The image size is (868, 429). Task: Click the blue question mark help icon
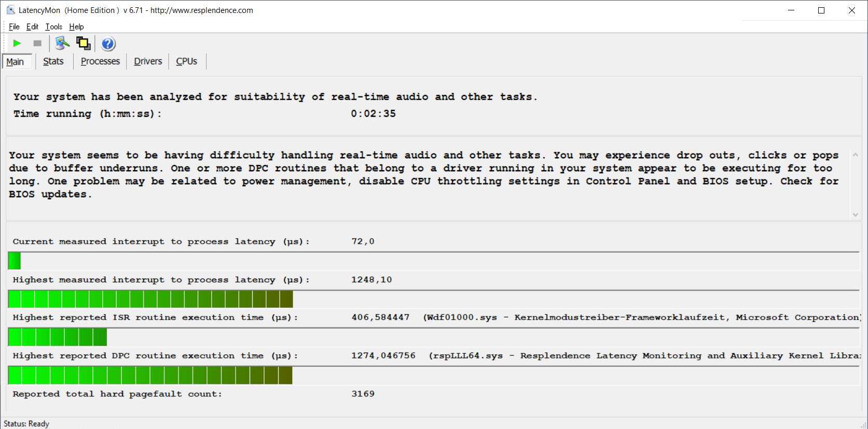[x=108, y=44]
